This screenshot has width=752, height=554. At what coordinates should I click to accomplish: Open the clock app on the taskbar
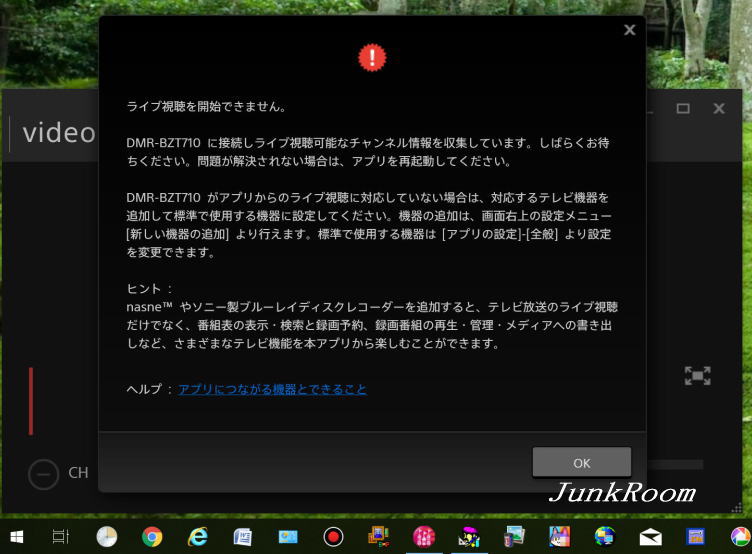pos(106,537)
